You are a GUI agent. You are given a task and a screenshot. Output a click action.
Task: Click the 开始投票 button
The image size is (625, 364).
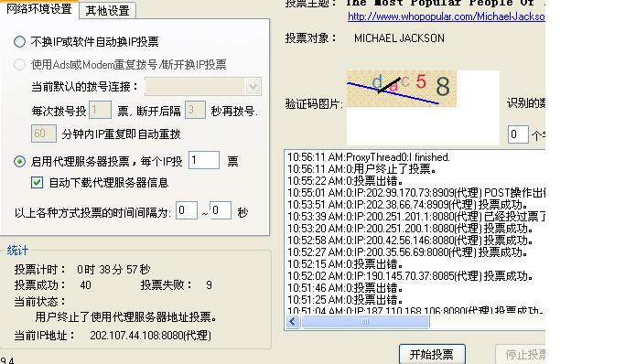click(x=432, y=354)
